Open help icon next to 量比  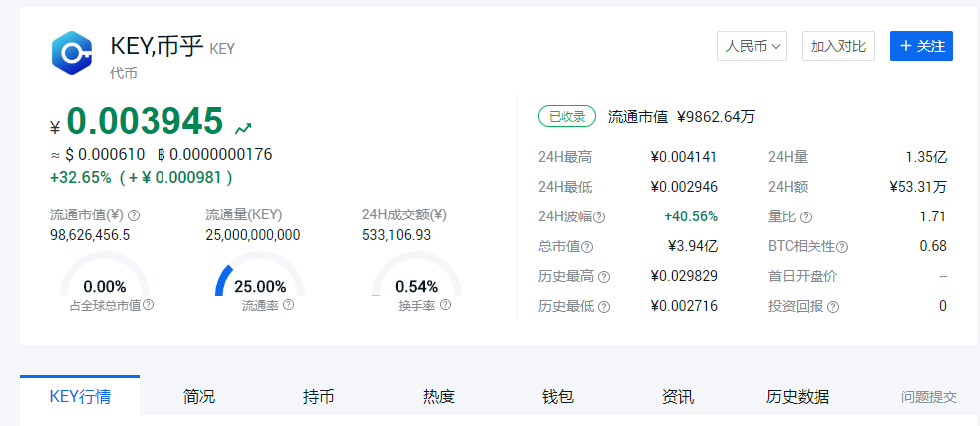click(x=806, y=217)
